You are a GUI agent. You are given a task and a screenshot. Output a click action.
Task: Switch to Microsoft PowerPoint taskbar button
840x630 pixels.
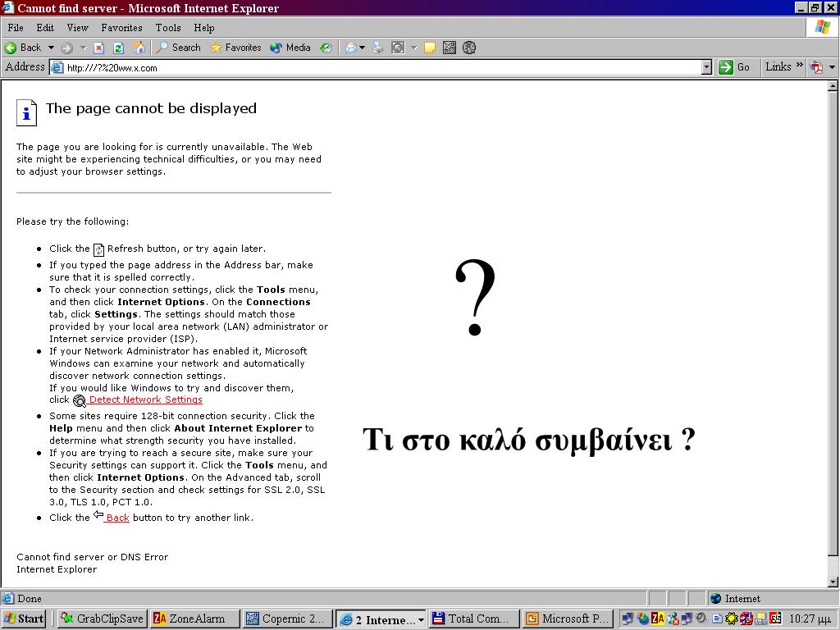(x=568, y=619)
